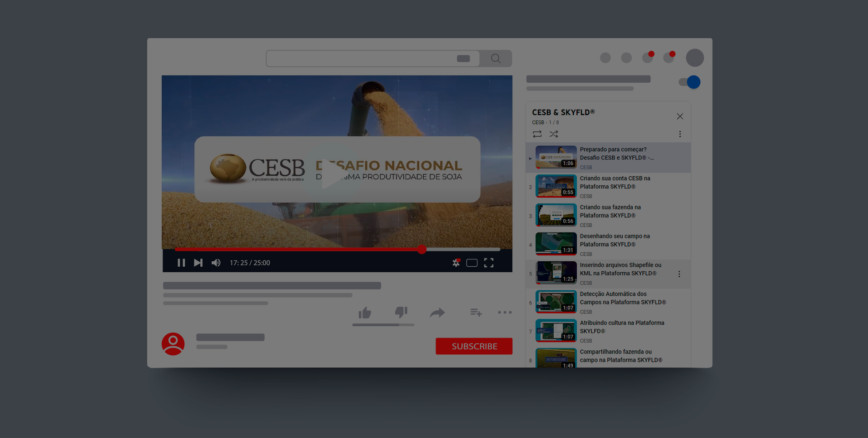This screenshot has height=438, width=868.
Task: Play 'Criando sua conta CESB' video
Action: coord(608,187)
